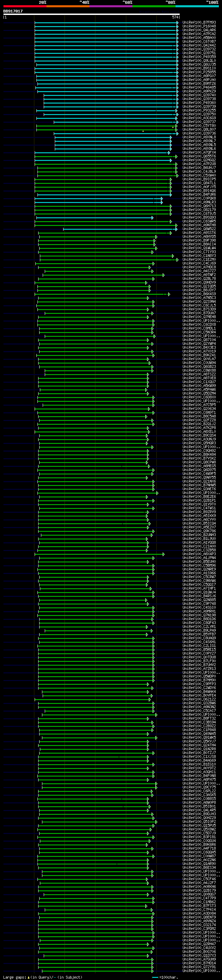This screenshot has width=222, height=980.
Task: Select the UniRef100_Q4LAR6 label
Action: click(199, 30)
